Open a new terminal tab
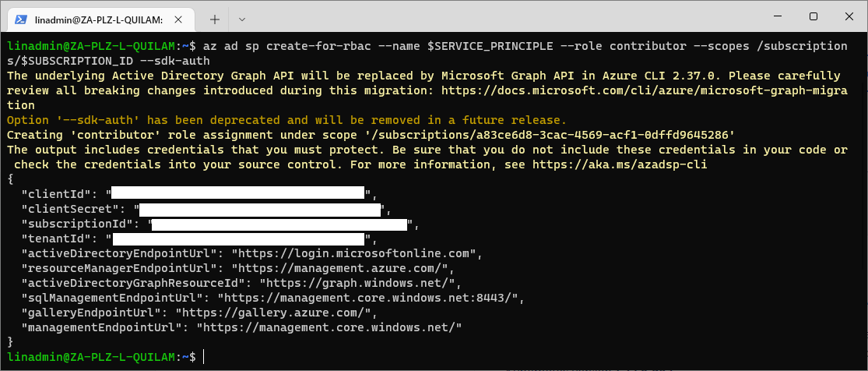Viewport: 868px width, 371px height. (215, 19)
